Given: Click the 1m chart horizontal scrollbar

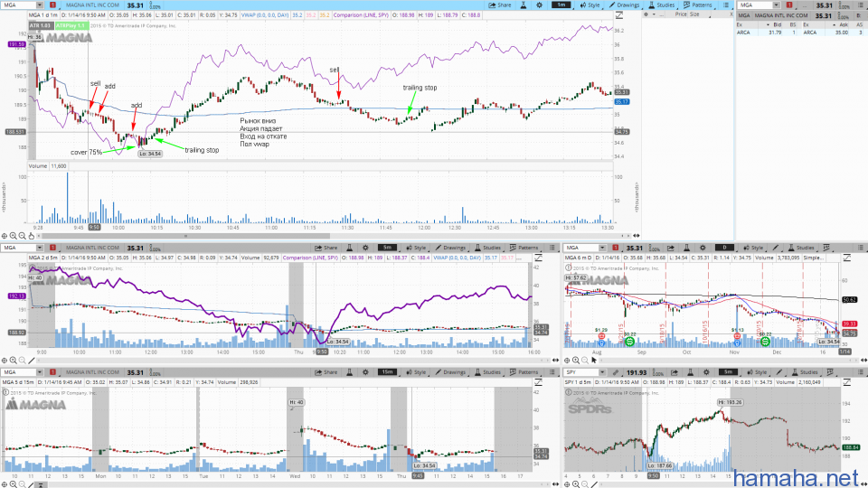Looking at the screenshot, I should (184, 236).
